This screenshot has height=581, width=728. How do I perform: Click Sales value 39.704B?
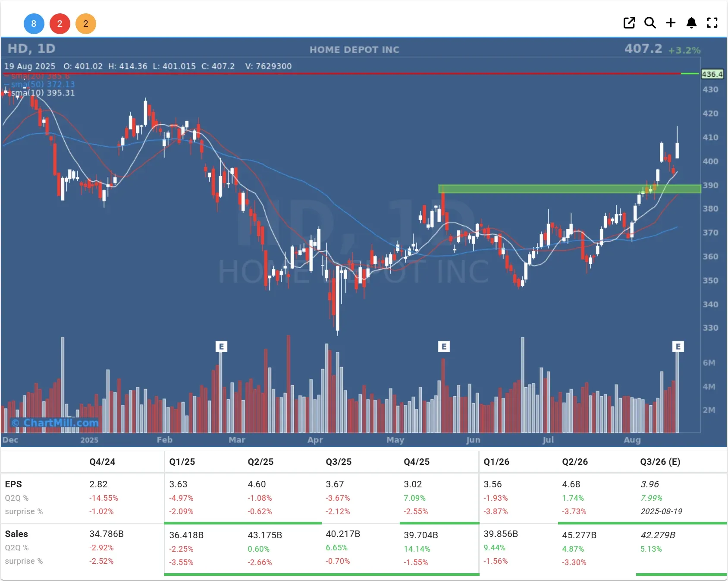(x=421, y=535)
